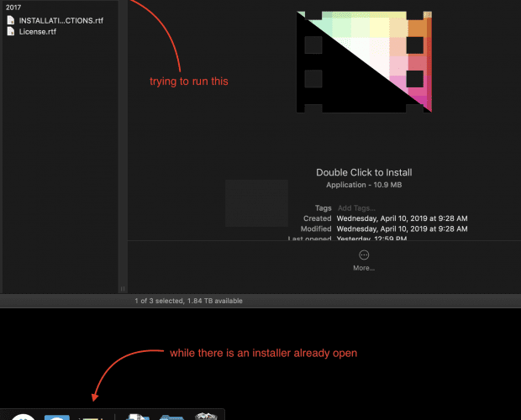The image size is (521, 420).
Task: Select the INSTALLATI...CTIONS.rtf file name
Action: [61, 21]
